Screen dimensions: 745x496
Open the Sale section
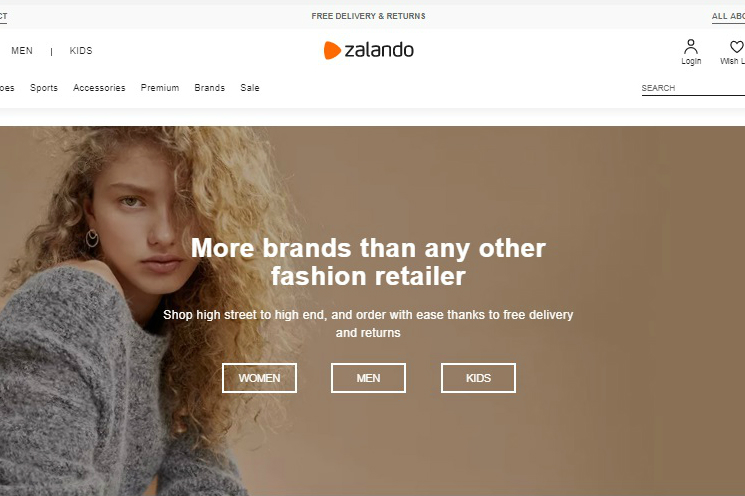coord(250,87)
